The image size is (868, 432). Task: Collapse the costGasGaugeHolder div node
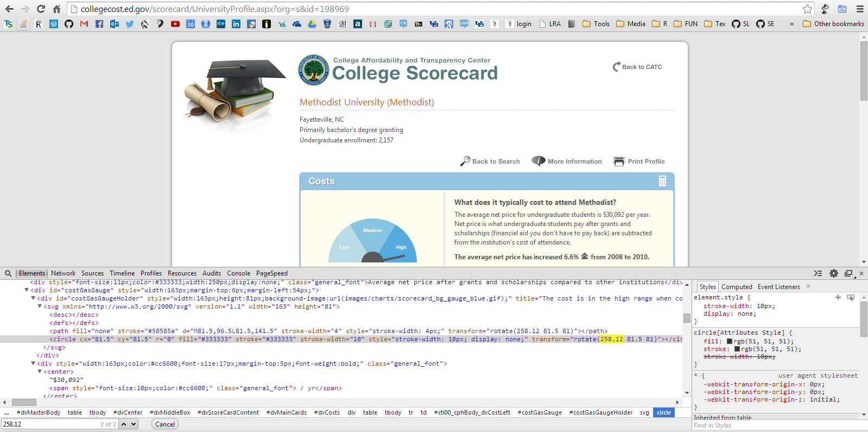tap(33, 298)
